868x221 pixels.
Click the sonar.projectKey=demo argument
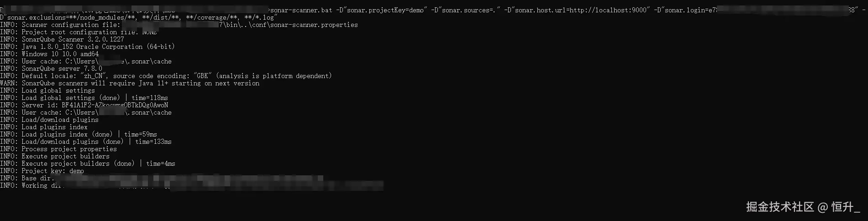click(382, 10)
